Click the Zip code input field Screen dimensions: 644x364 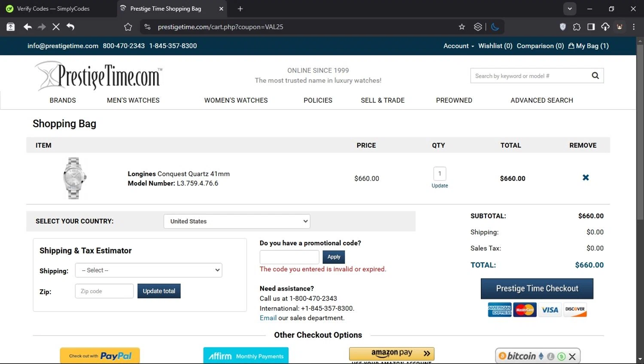pos(104,291)
